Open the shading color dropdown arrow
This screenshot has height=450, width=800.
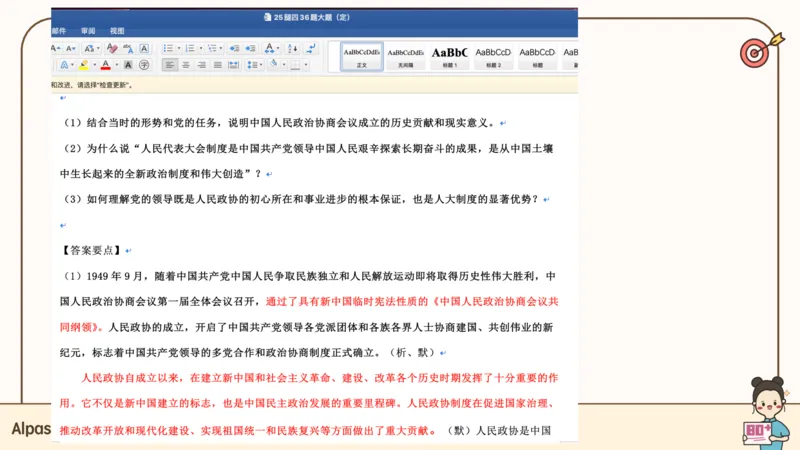[x=284, y=65]
